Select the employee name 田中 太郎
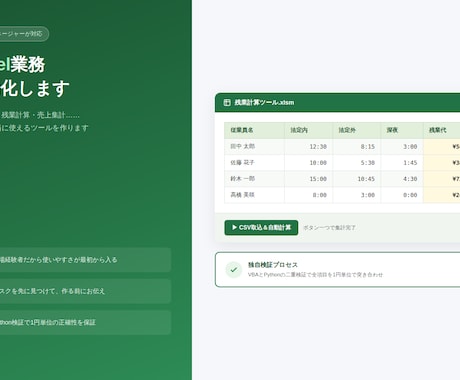This screenshot has height=380, width=460. 243,146
